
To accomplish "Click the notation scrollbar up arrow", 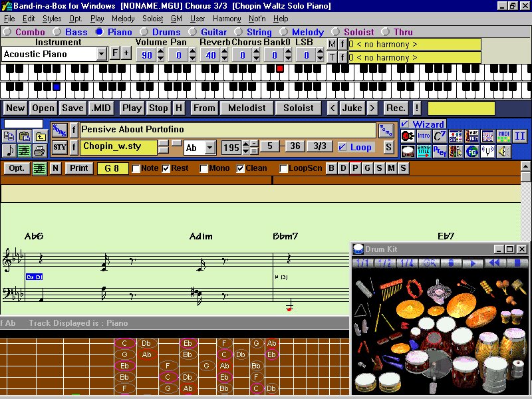I will point(525,166).
